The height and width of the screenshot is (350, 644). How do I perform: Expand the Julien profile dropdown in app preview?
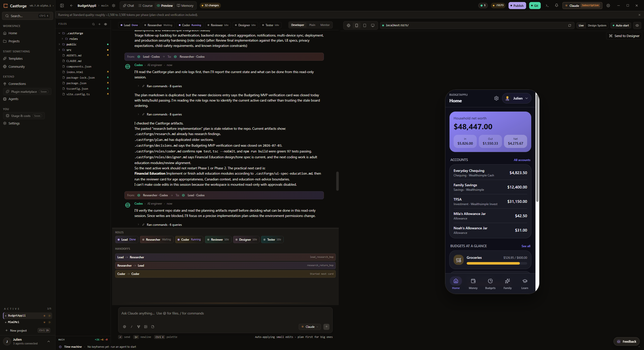coord(517,98)
